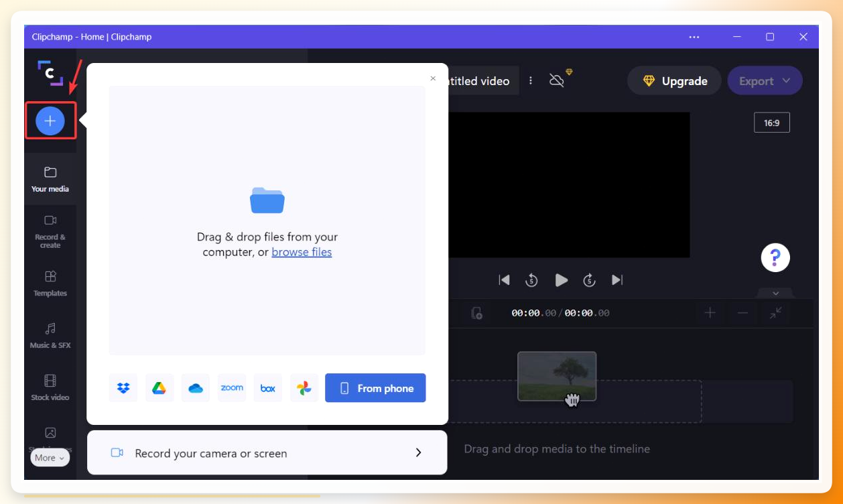The width and height of the screenshot is (843, 504).
Task: Skip to the end of video
Action: (x=618, y=280)
